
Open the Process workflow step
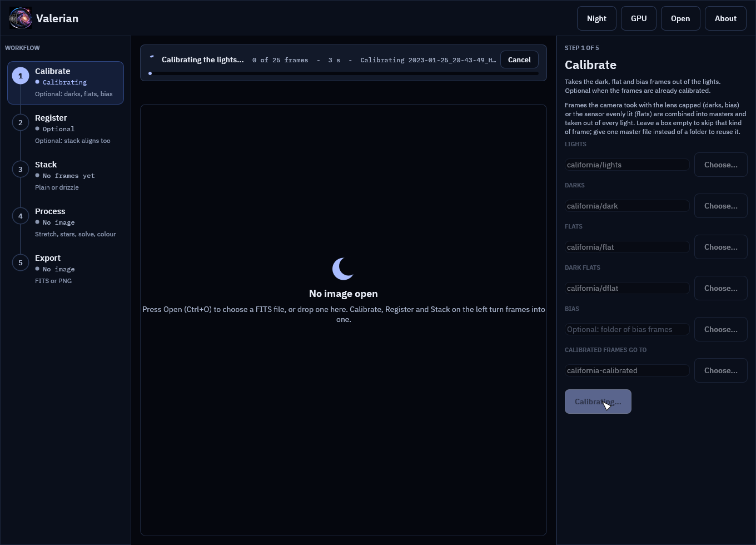point(66,223)
